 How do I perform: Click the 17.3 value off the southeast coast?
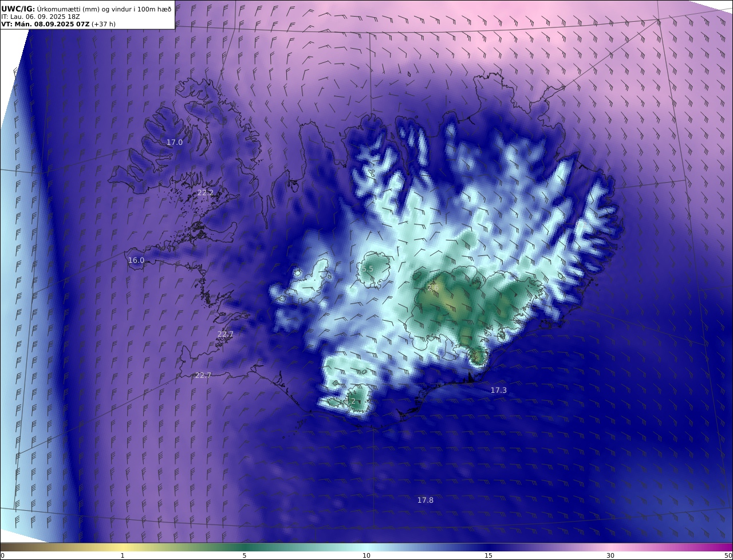click(499, 390)
